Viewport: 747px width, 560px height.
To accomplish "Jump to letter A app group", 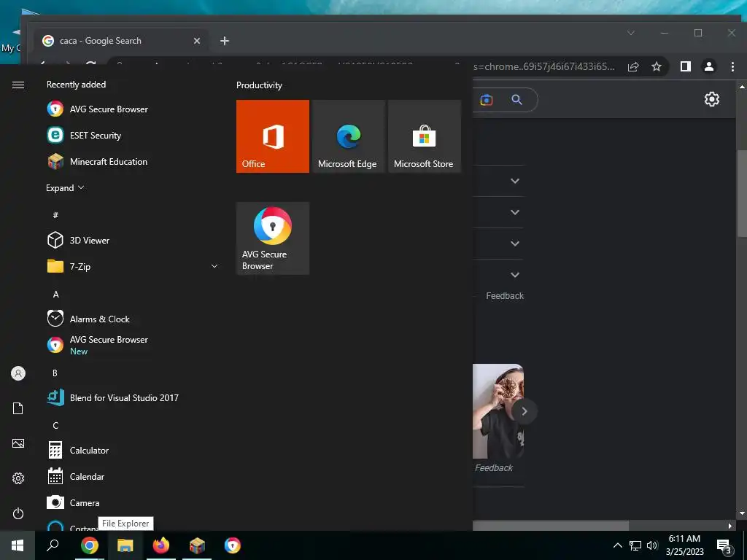I will click(x=55, y=295).
